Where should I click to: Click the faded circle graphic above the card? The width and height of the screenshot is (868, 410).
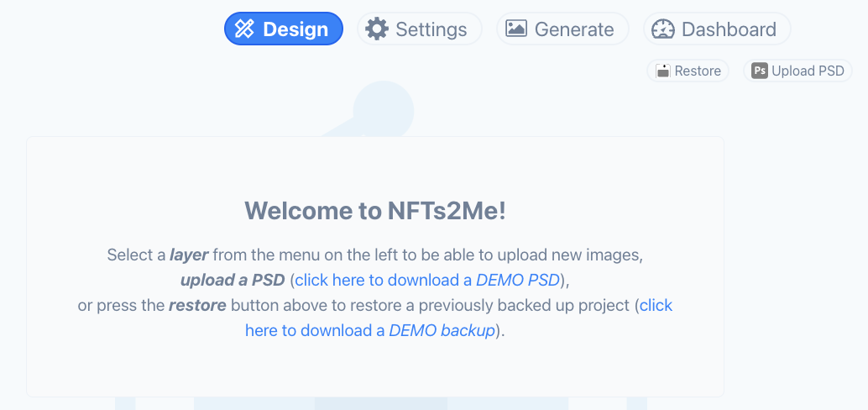coord(383,107)
